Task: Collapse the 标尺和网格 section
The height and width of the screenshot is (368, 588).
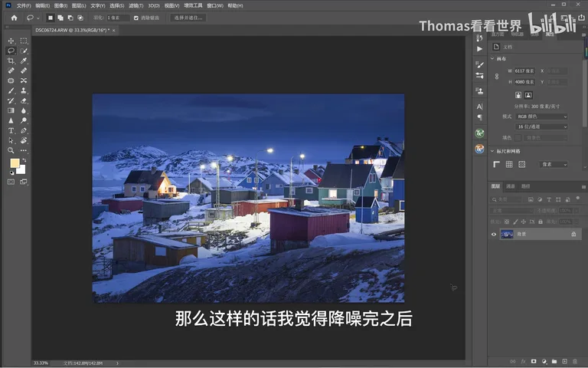Action: click(492, 151)
